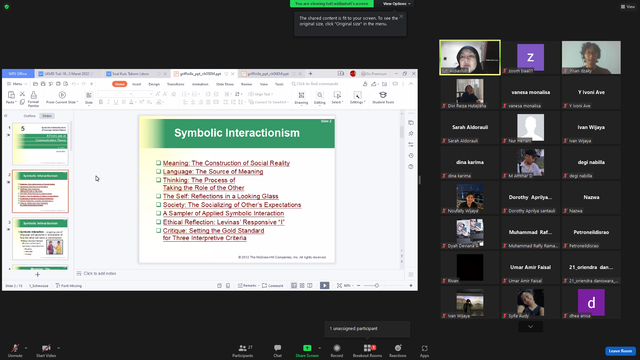
Task: Open the Editing tools group
Action: tap(320, 98)
